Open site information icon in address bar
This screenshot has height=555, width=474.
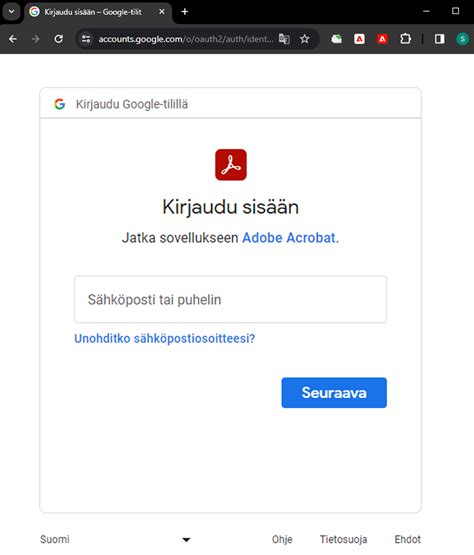(x=86, y=39)
